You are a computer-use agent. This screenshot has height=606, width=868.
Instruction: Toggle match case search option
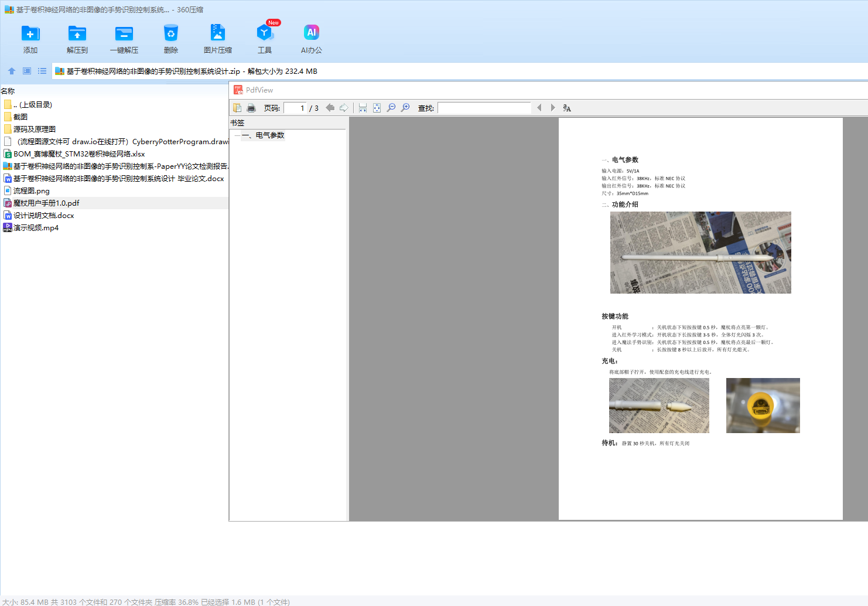pyautogui.click(x=567, y=108)
